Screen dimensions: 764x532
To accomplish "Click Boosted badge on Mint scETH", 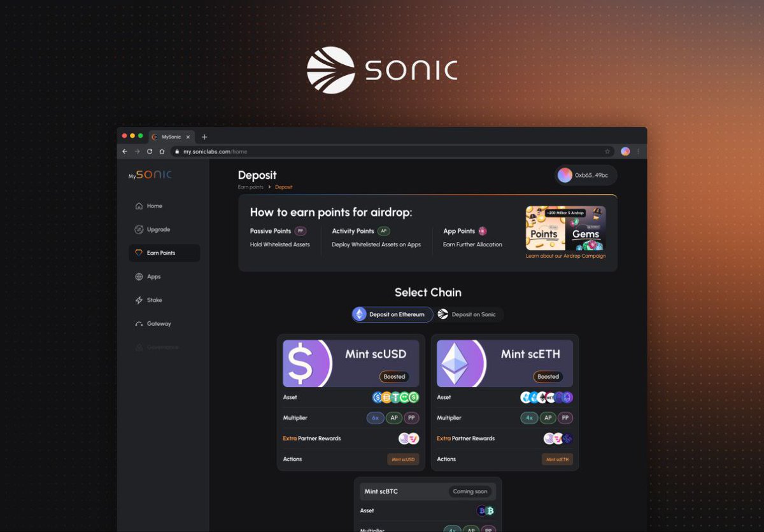I will (548, 377).
